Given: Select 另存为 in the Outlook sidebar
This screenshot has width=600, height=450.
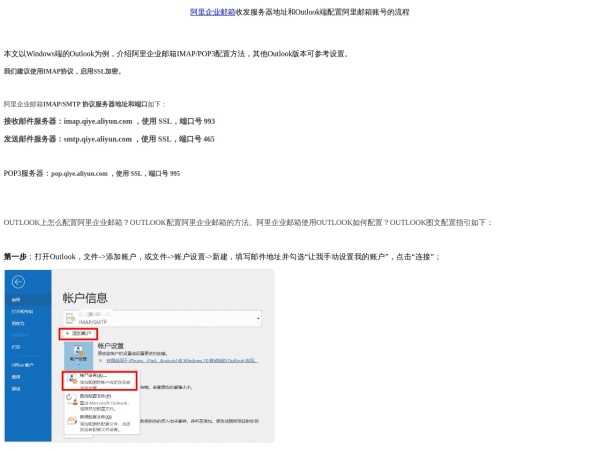Looking at the screenshot, I should 18,324.
